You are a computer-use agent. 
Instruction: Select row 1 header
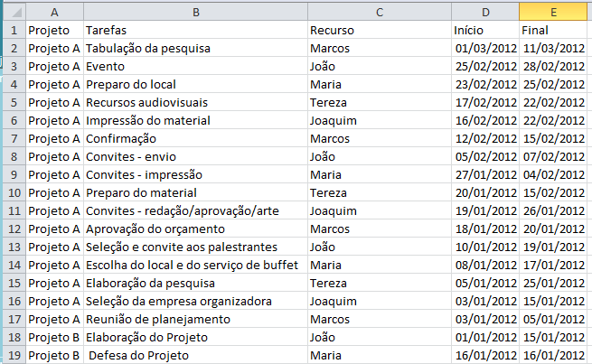coord(14,30)
